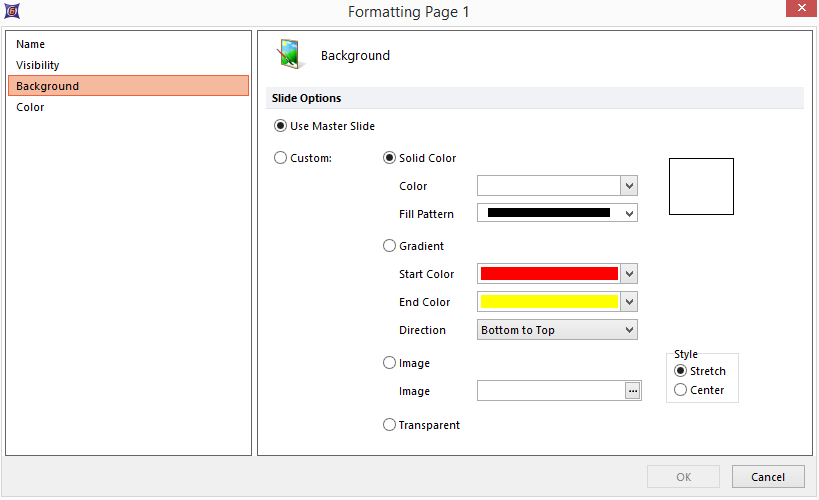
Task: Click the Image path input field
Action: tap(550, 391)
